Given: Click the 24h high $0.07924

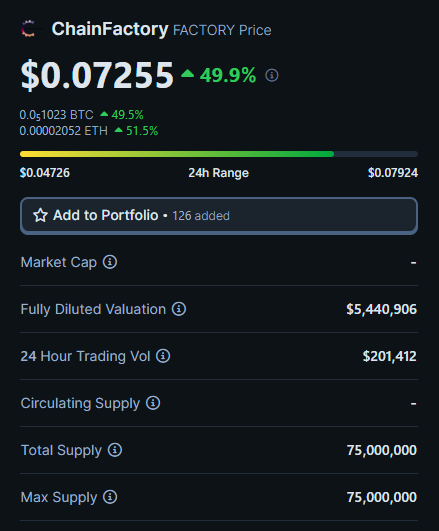Looking at the screenshot, I should click(393, 173).
